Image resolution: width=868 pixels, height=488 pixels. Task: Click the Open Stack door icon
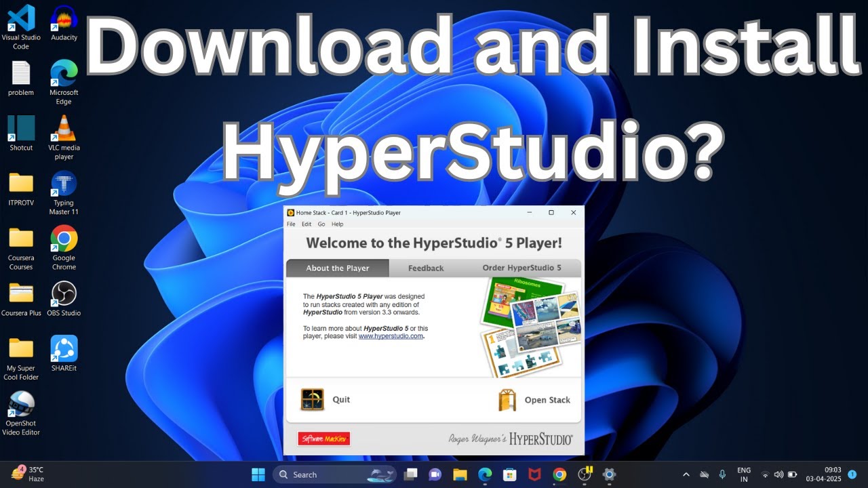(507, 400)
